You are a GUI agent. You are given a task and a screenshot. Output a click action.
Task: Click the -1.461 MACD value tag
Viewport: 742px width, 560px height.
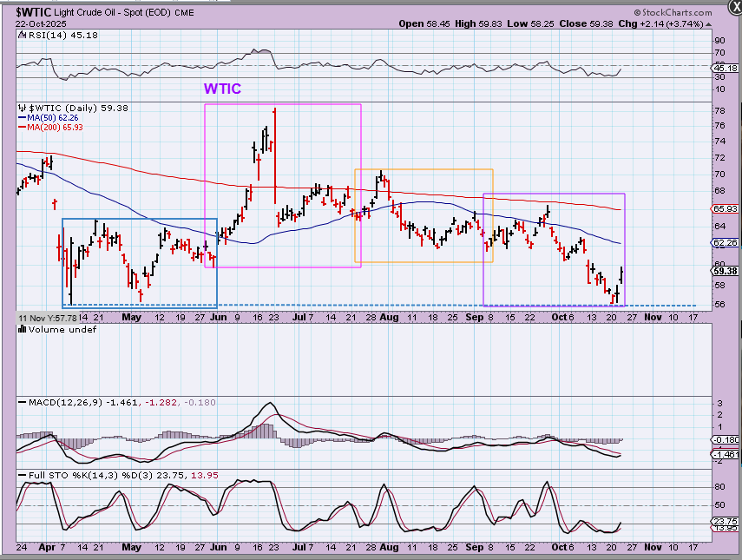pos(724,454)
